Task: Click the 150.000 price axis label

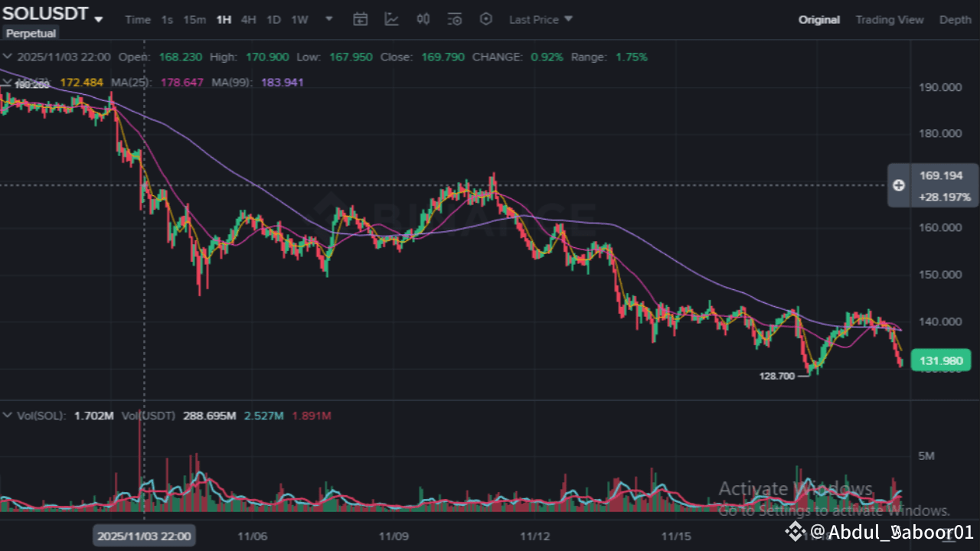Action: tap(940, 274)
